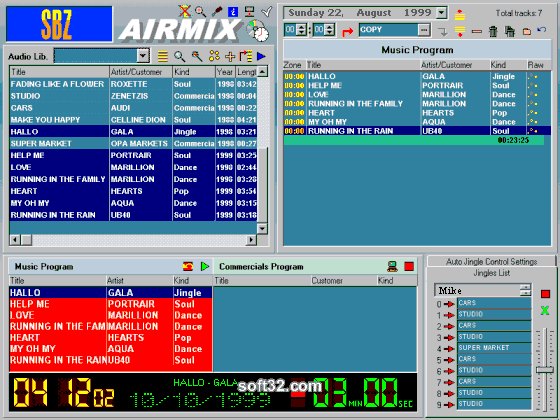Screen dimensions: 560x420
Task: Sort library by Title column header
Action: coord(59,72)
